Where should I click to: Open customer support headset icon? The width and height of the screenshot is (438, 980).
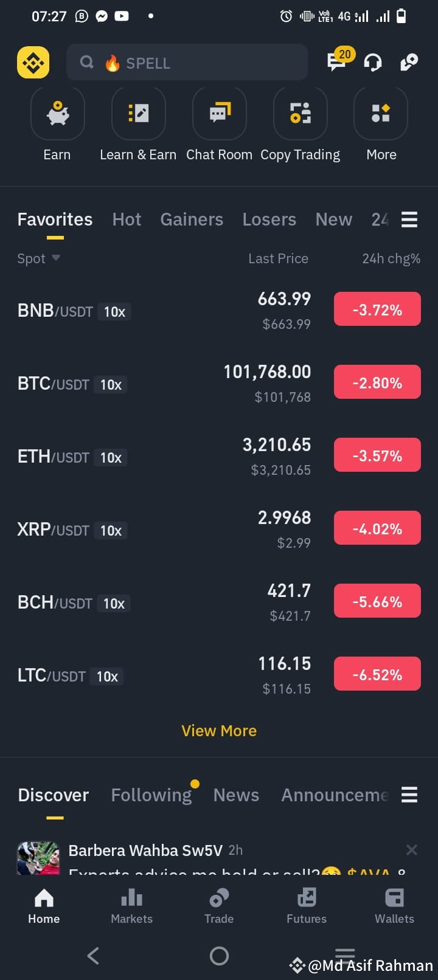(x=373, y=62)
